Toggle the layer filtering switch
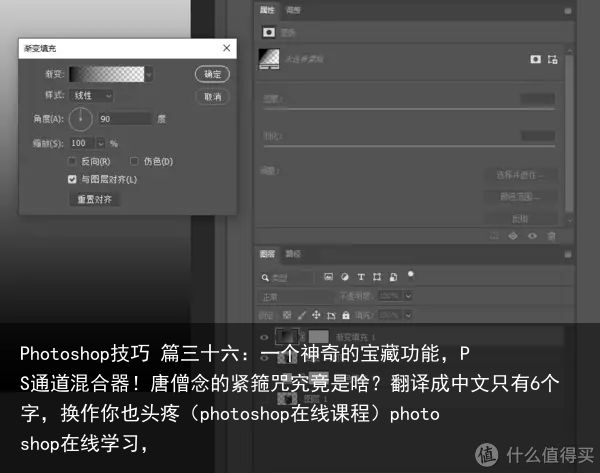 (x=410, y=275)
